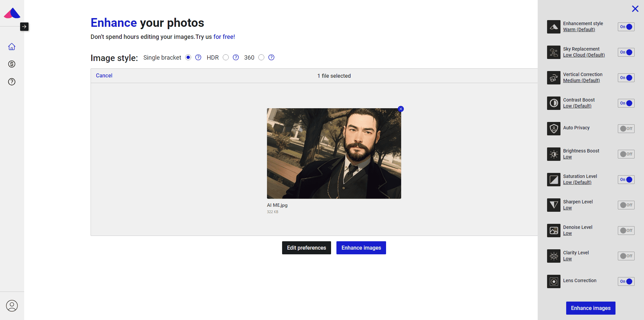The width and height of the screenshot is (644, 320).
Task: Click the Edit preferences button
Action: tap(307, 248)
